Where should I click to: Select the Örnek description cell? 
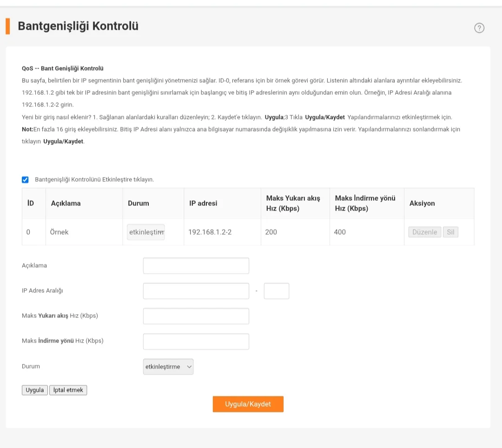pyautogui.click(x=59, y=232)
